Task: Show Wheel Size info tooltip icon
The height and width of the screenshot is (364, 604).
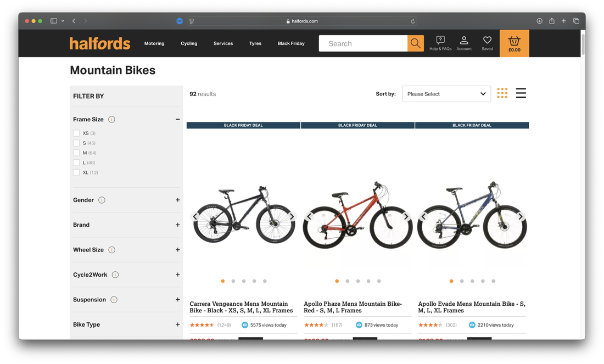Action: (x=111, y=250)
